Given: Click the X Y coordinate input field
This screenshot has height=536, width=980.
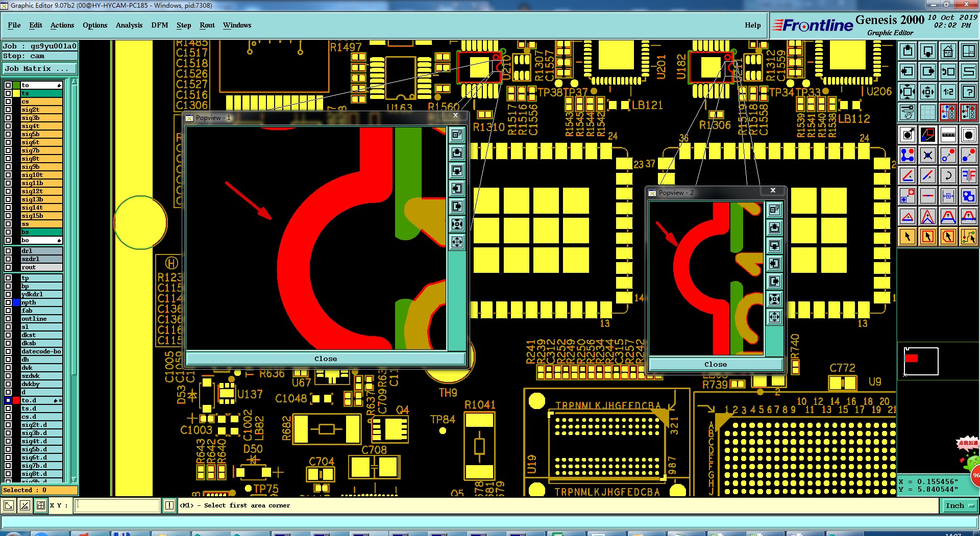Looking at the screenshot, I should click(x=117, y=505).
